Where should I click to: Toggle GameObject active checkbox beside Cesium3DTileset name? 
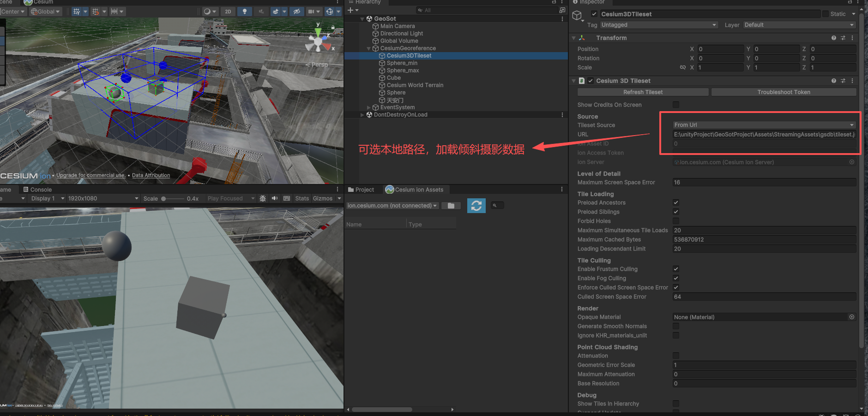tap(594, 14)
